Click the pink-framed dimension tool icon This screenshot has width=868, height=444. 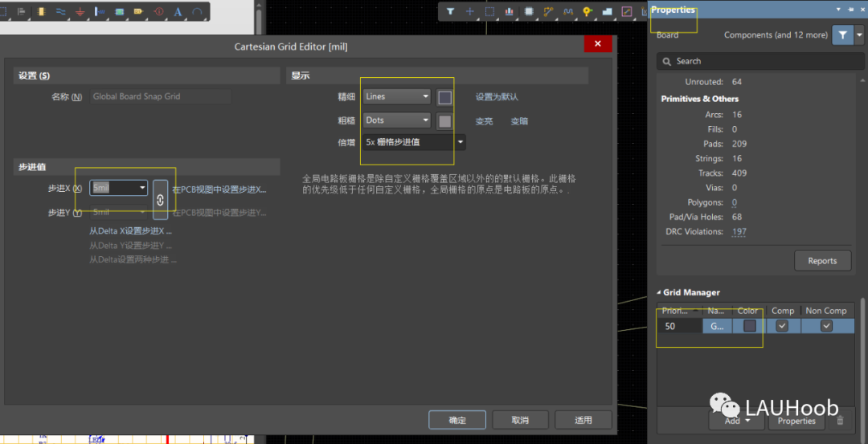[x=627, y=11]
